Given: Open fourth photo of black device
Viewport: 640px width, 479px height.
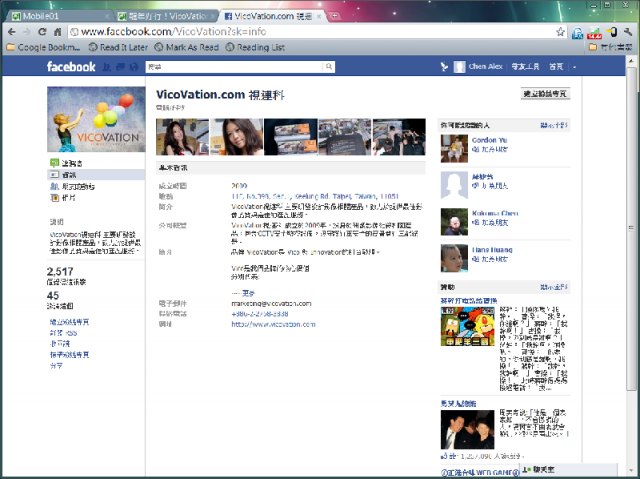Looking at the screenshot, I should click(344, 137).
